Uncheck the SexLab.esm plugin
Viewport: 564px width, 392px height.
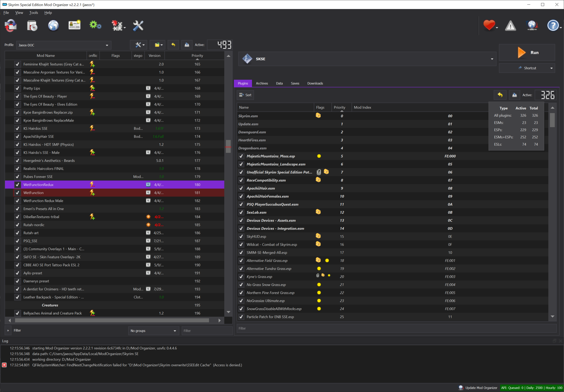(x=241, y=212)
